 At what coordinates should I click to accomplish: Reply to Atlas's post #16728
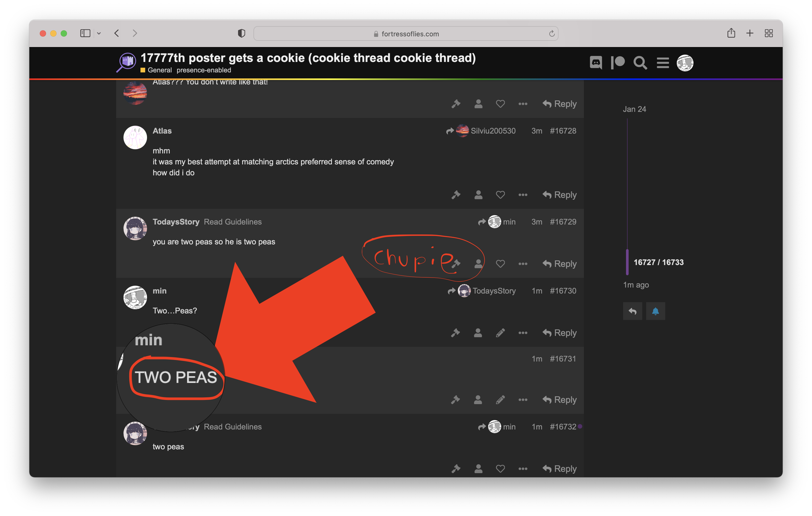tap(560, 195)
